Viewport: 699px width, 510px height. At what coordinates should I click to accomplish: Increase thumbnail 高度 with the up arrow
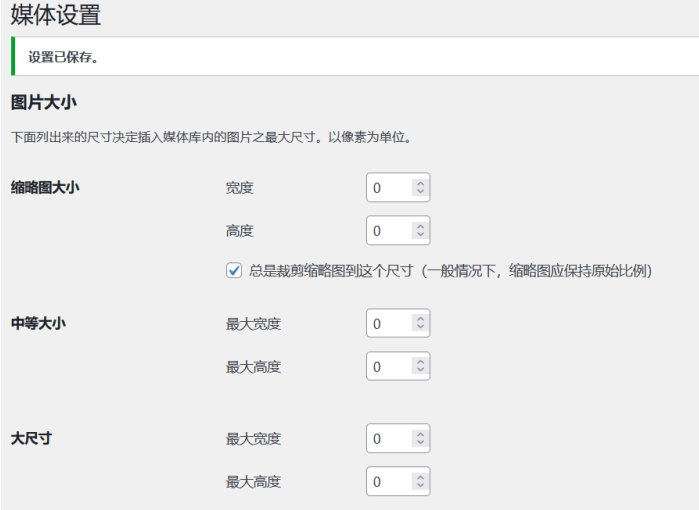pos(420,226)
